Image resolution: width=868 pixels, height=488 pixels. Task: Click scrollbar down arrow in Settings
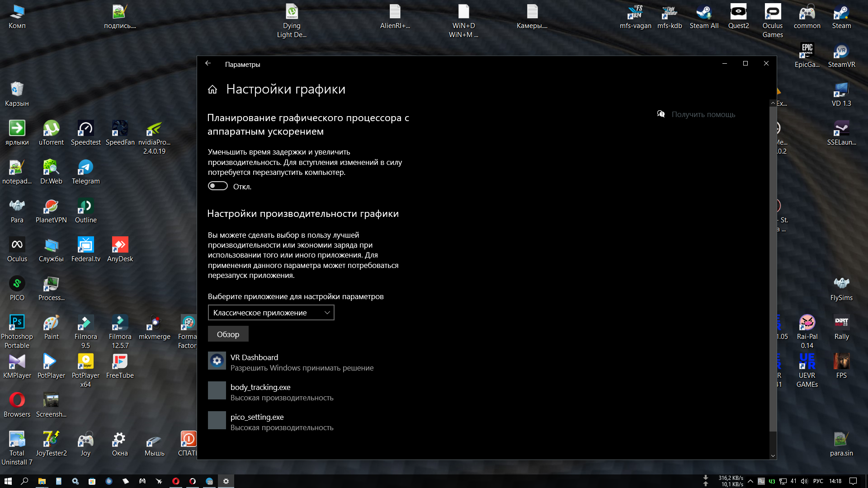coord(773,456)
